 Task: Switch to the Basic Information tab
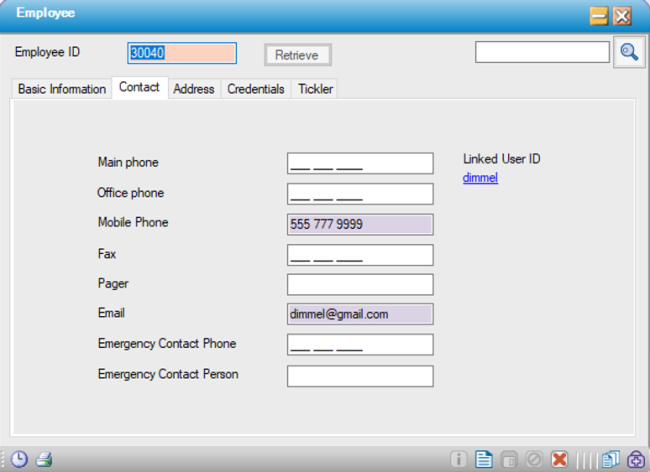coord(62,89)
